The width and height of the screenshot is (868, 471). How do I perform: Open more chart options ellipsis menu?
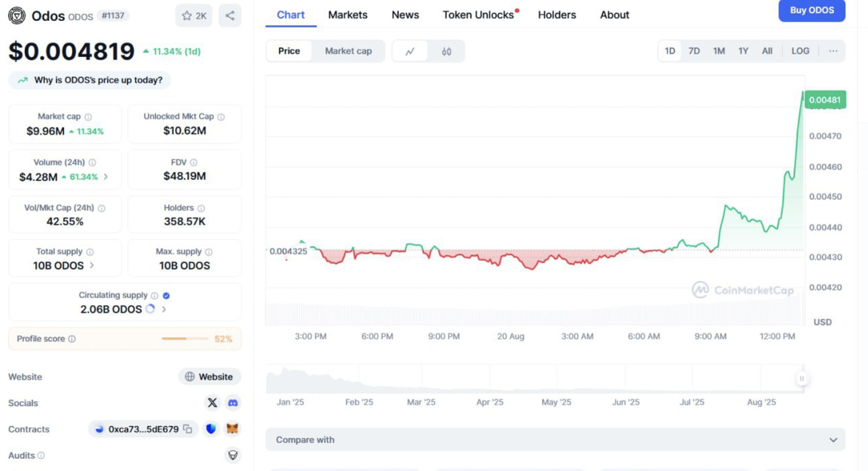coord(833,51)
